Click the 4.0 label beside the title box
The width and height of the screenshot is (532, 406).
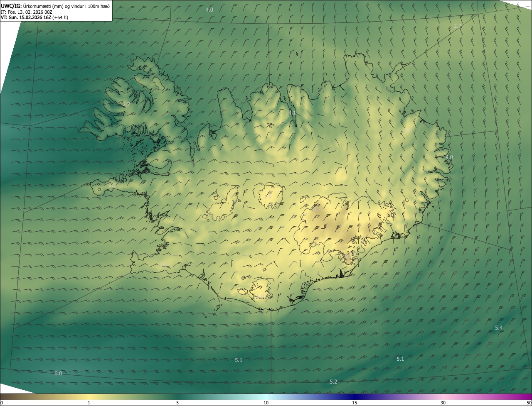[209, 9]
